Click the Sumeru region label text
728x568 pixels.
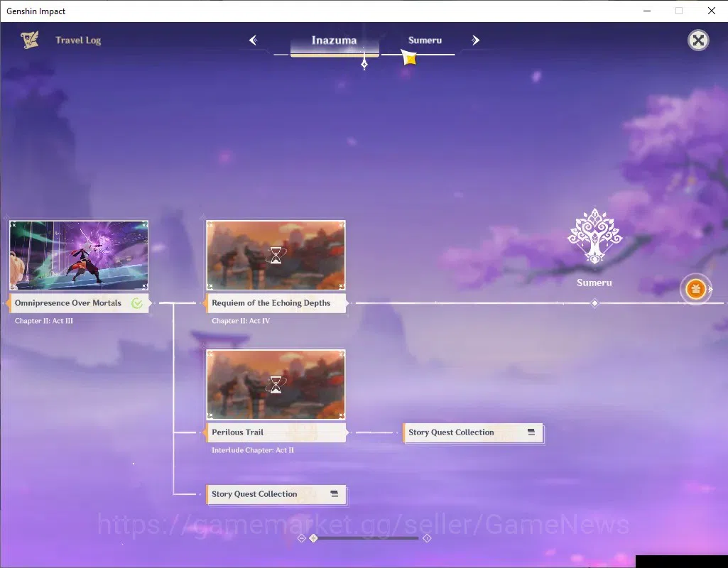(594, 283)
